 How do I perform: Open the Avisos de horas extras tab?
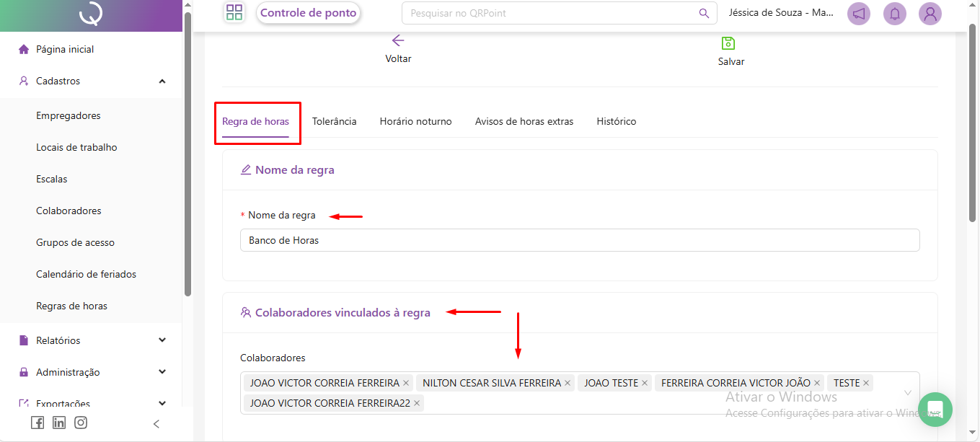[524, 121]
